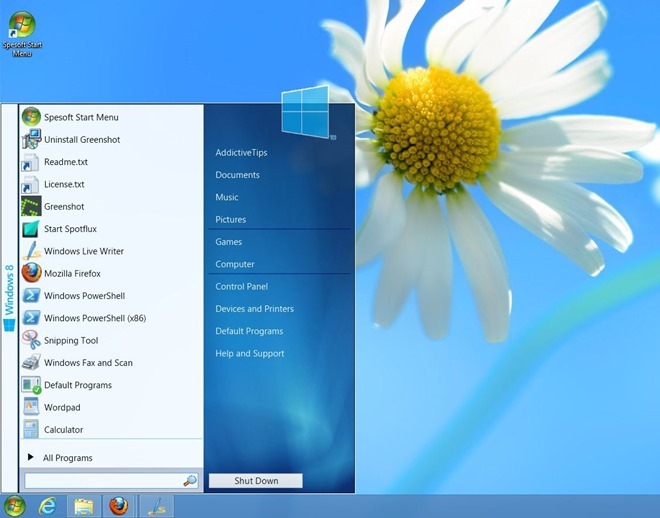Launch Wordpad from the program list
Image resolution: width=660 pixels, height=518 pixels.
[x=61, y=407]
